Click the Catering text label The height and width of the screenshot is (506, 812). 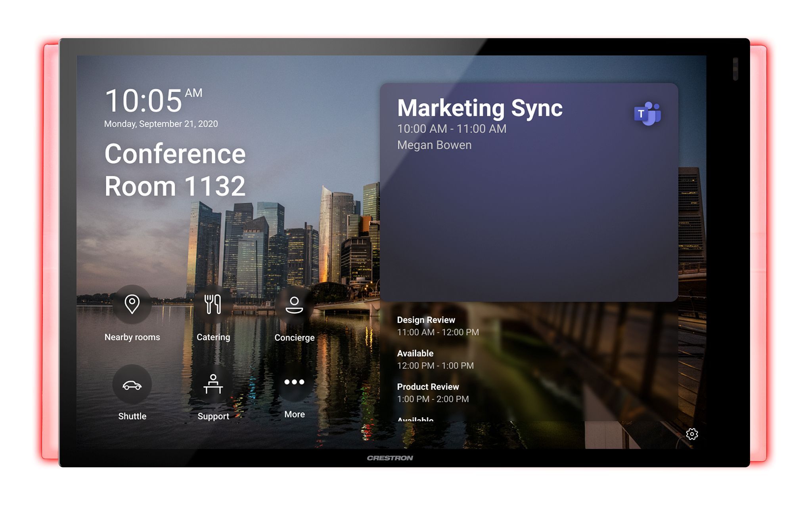click(x=213, y=337)
